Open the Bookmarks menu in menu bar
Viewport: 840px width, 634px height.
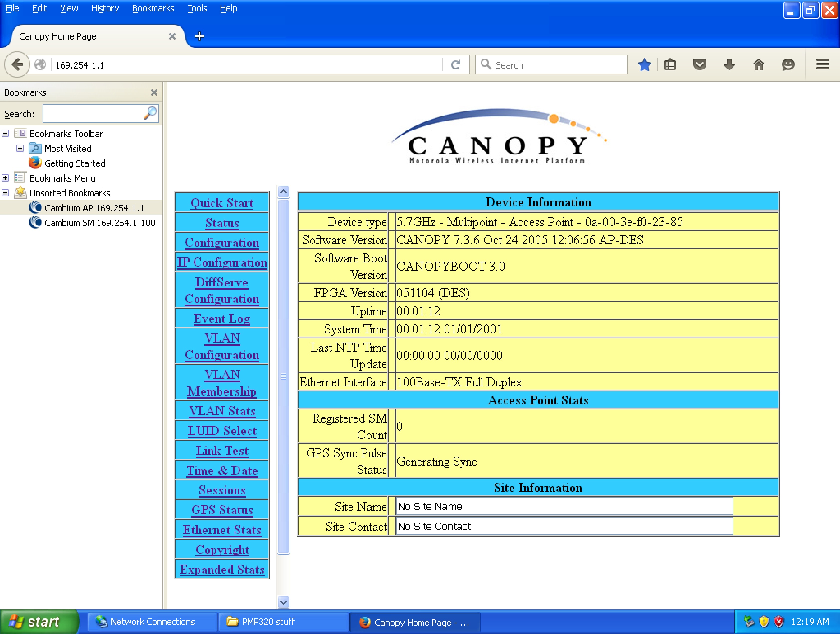pos(153,8)
